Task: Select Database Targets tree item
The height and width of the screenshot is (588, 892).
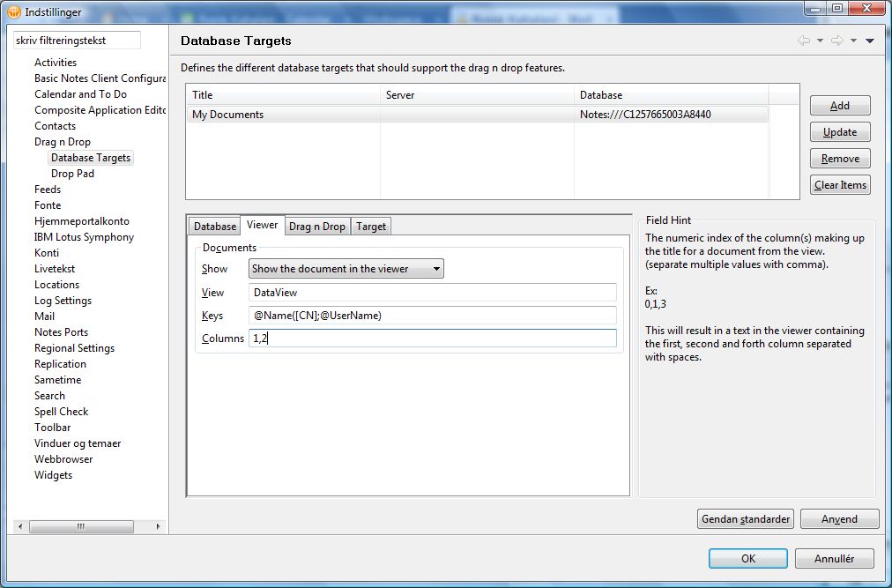Action: tap(91, 158)
